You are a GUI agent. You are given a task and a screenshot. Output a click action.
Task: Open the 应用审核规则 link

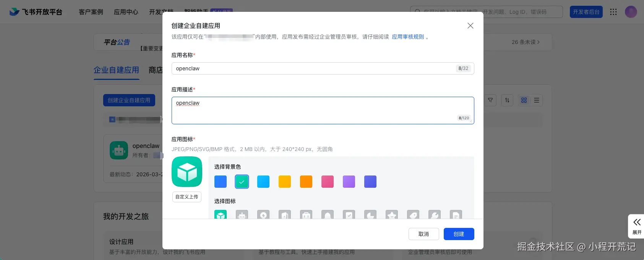click(408, 37)
